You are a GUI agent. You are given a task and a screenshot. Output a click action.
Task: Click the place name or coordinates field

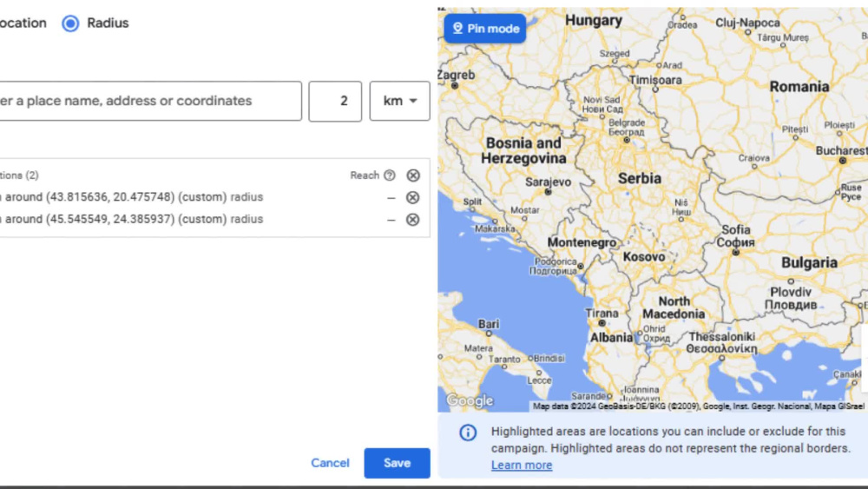(x=150, y=101)
